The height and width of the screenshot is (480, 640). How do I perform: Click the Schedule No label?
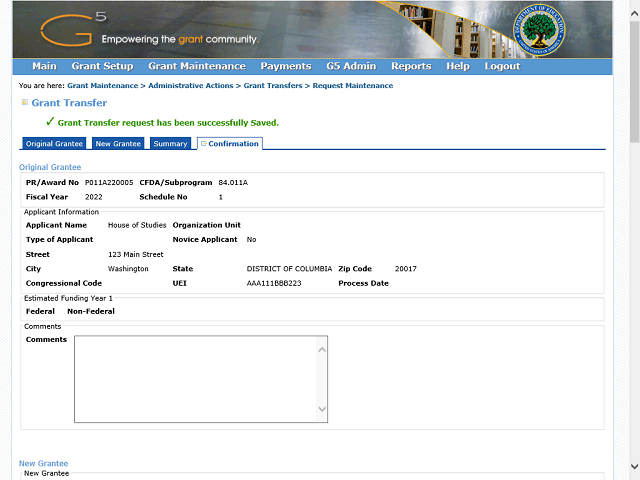pyautogui.click(x=163, y=197)
